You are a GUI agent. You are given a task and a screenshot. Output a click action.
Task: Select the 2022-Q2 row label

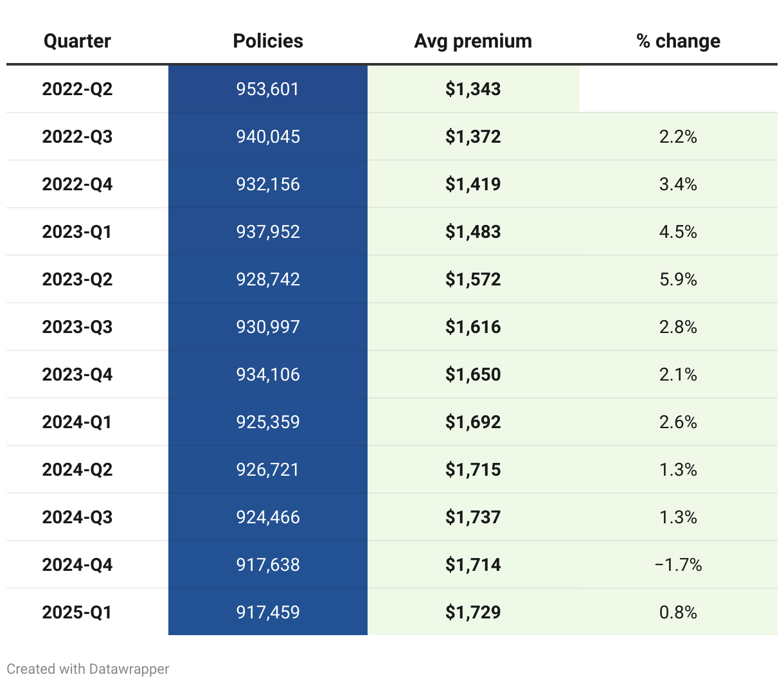[77, 89]
